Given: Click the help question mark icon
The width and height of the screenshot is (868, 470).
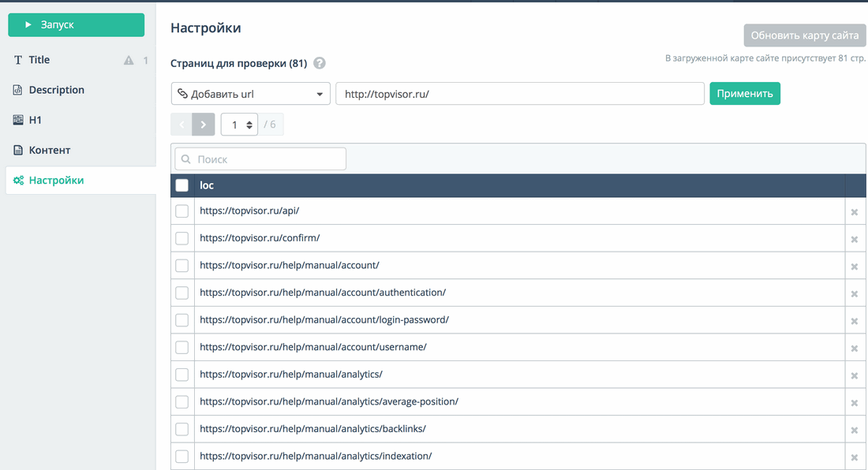Looking at the screenshot, I should tap(320, 64).
